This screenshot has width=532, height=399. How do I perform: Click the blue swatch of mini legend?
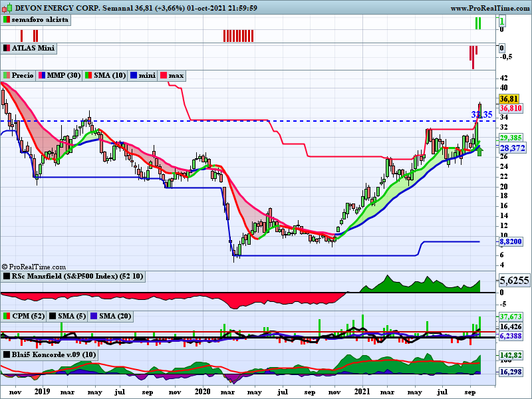[x=134, y=75]
